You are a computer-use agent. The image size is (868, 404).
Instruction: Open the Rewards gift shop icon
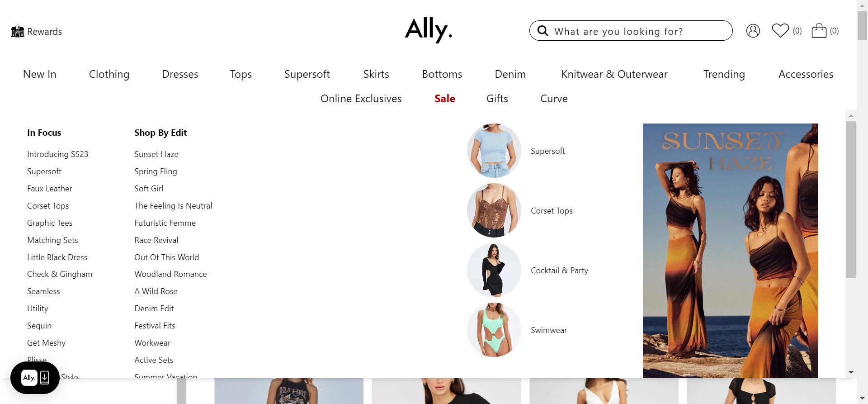pyautogui.click(x=18, y=31)
